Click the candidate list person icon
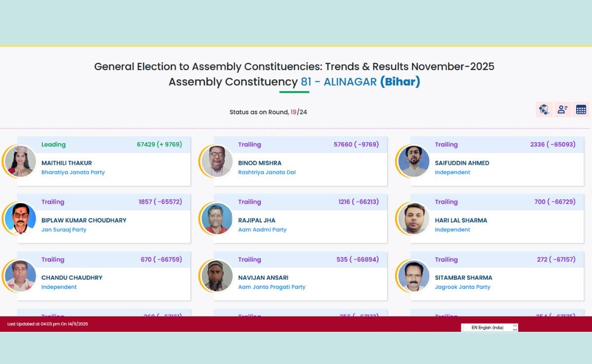The image size is (592, 364). 562,109
